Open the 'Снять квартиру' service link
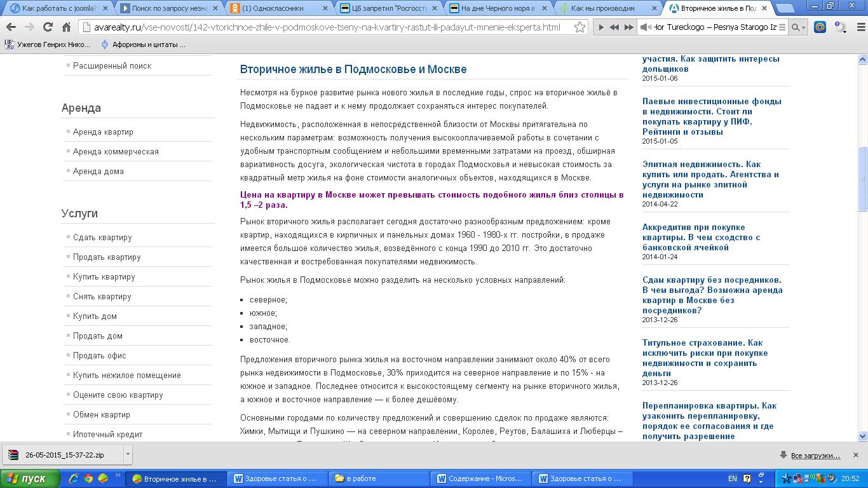 tap(102, 296)
